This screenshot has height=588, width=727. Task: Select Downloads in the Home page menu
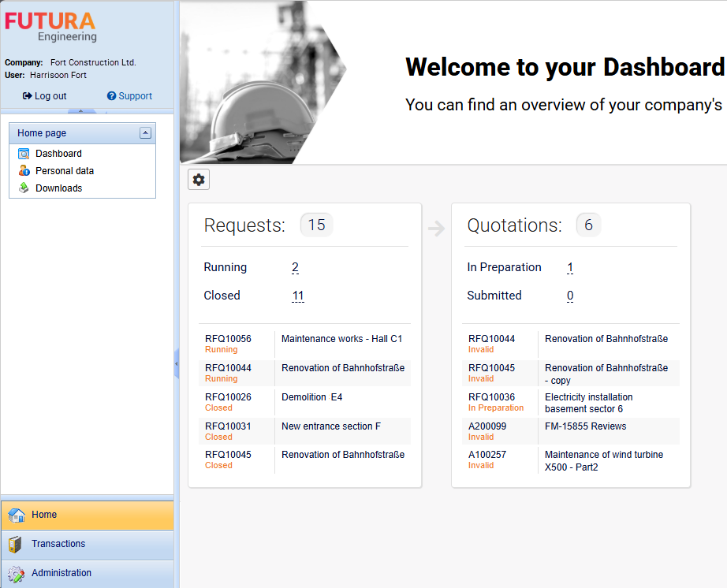[58, 188]
